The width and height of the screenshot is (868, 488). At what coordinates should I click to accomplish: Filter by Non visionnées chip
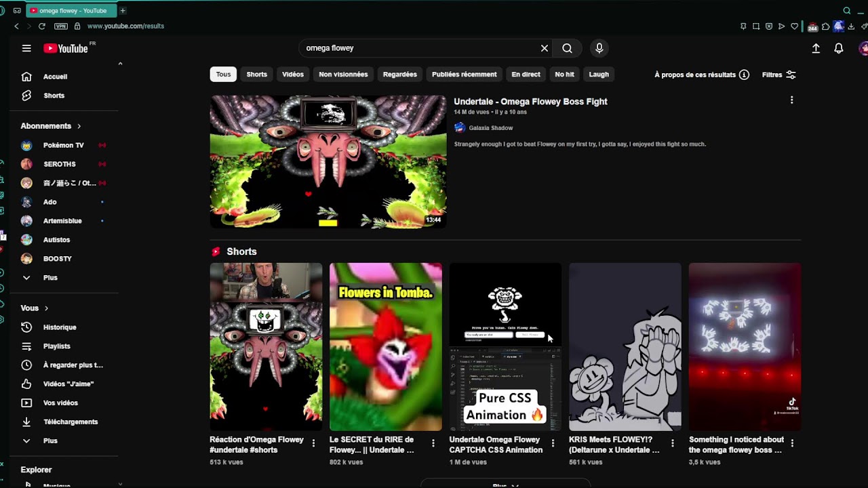coord(343,75)
